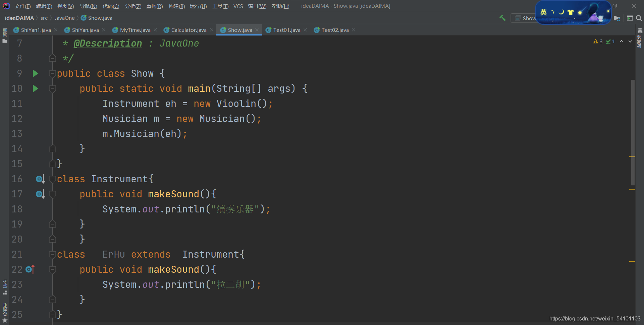This screenshot has height=325, width=644.
Task: Run the Show class from the gutter arrow
Action: [x=35, y=73]
